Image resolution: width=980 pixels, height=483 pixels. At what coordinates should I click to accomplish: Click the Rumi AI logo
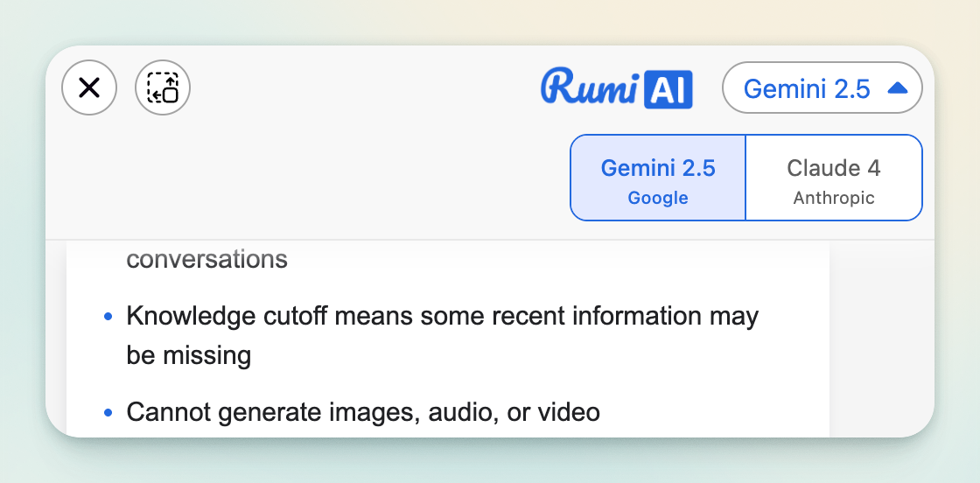point(616,88)
